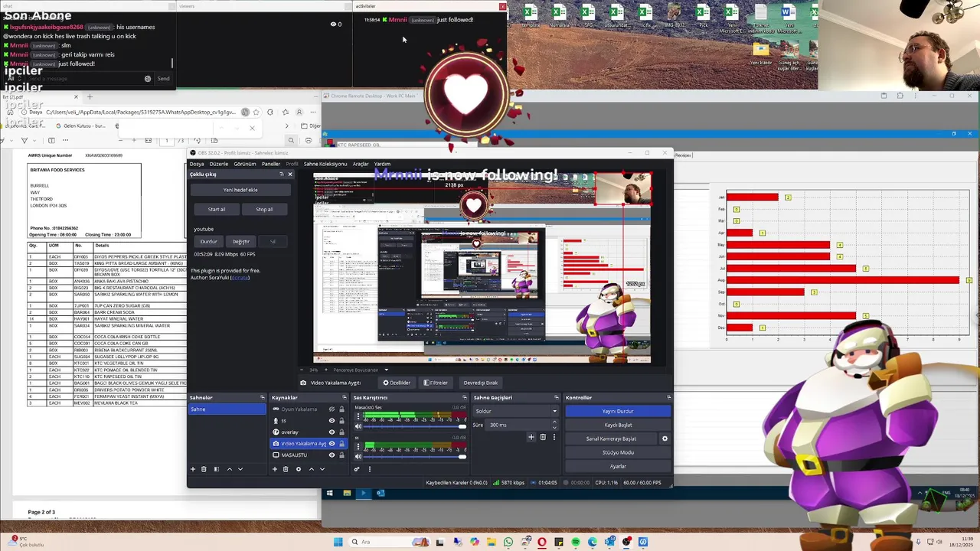Open advanced audio properties gears icon in mixer
Screen dimensions: 980x551
click(357, 469)
